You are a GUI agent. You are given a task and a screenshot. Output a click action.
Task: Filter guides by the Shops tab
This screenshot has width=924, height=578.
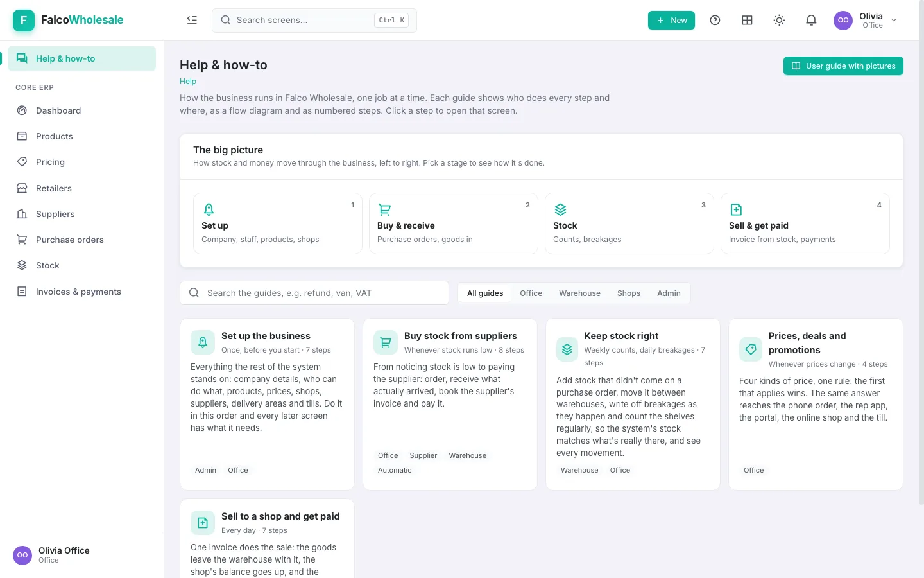tap(629, 293)
